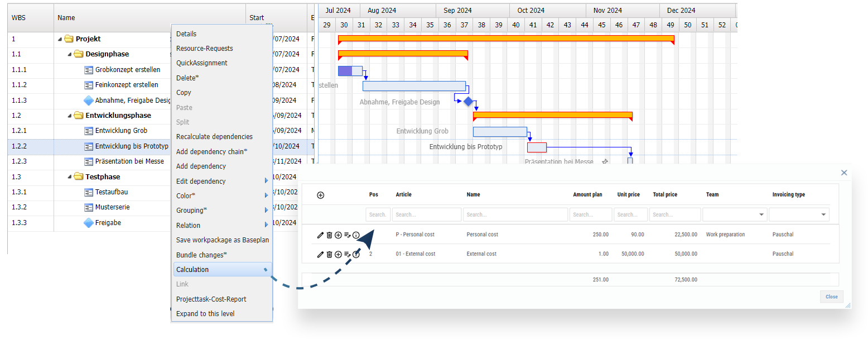Select the Projekt summary bar in Gantt

(506, 39)
